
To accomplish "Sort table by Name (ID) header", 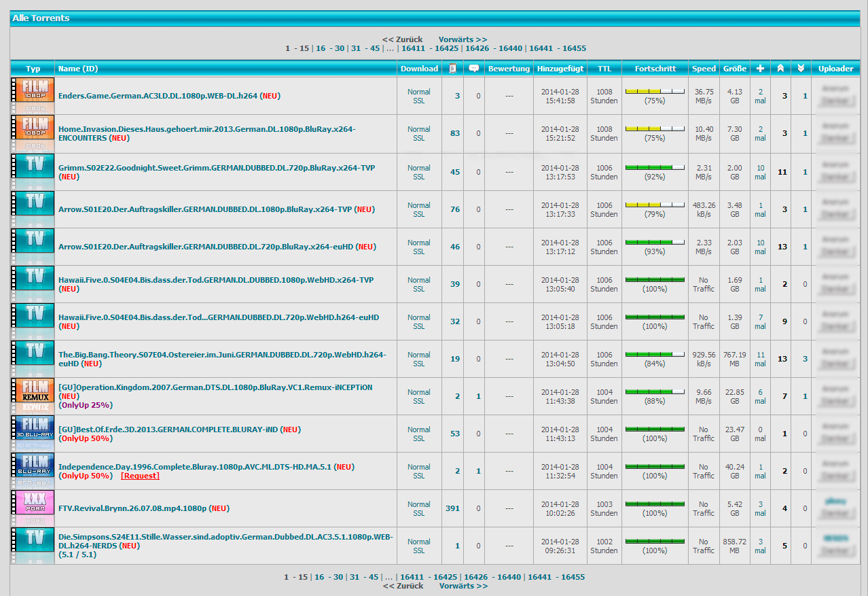I will click(x=78, y=69).
